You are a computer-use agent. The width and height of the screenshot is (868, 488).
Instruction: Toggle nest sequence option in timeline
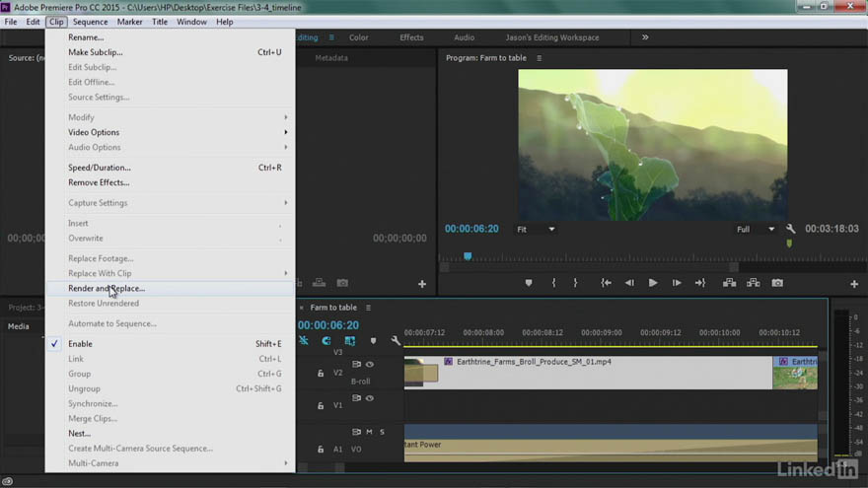(304, 340)
